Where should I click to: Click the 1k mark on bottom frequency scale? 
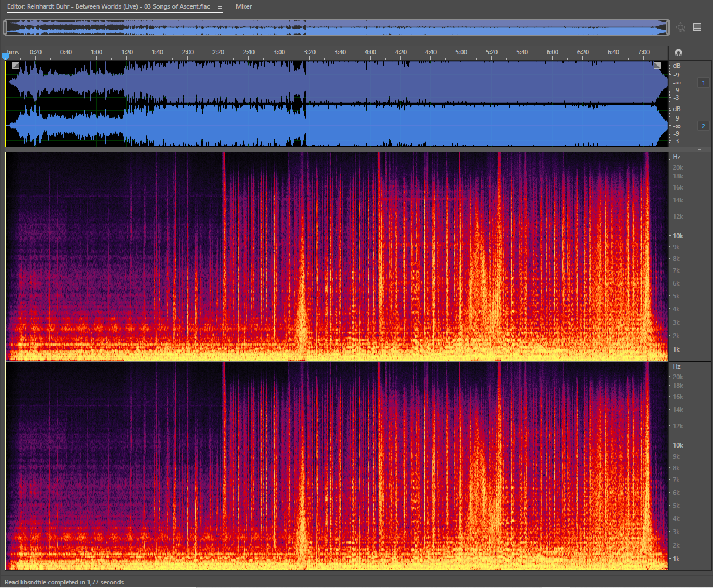[677, 559]
